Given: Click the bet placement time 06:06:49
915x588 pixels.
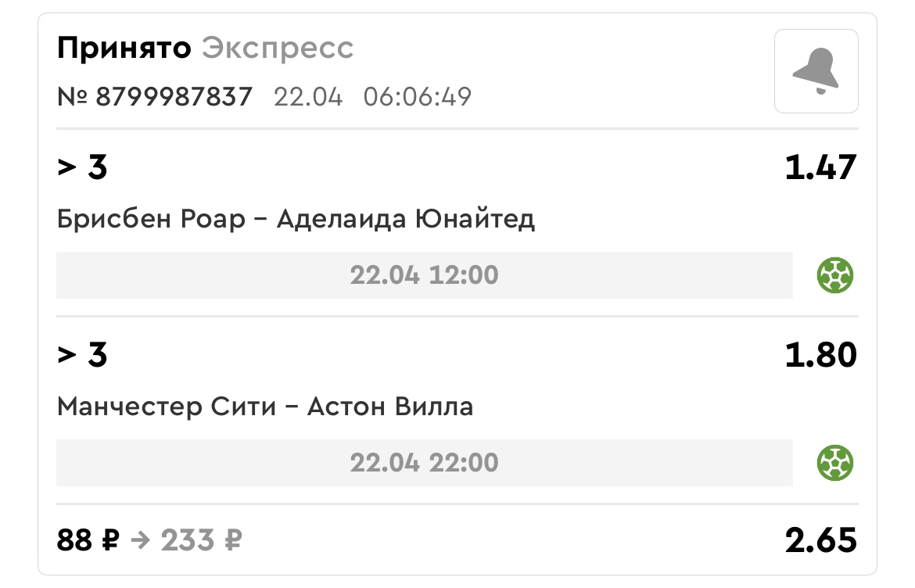Looking at the screenshot, I should tap(417, 97).
